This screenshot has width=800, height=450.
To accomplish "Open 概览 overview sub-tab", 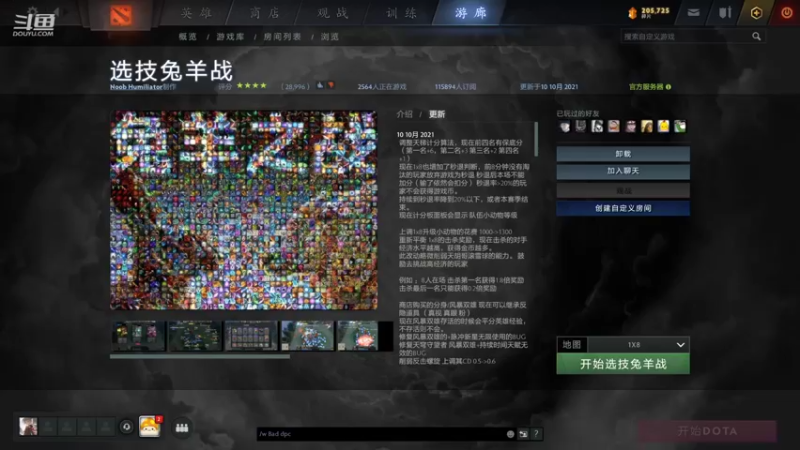I will 188,37.
